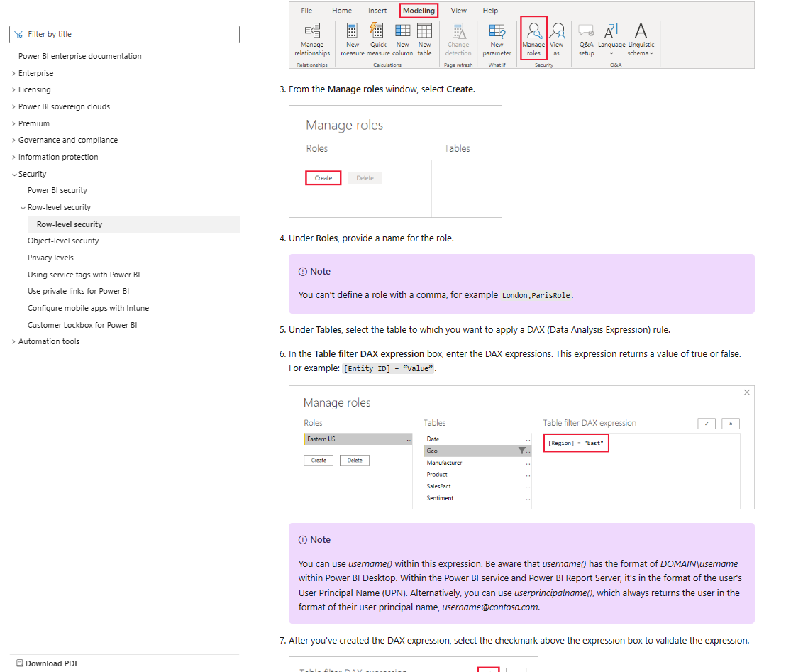Select the Geo table row
The width and height of the screenshot is (808, 672).
pyautogui.click(x=477, y=451)
